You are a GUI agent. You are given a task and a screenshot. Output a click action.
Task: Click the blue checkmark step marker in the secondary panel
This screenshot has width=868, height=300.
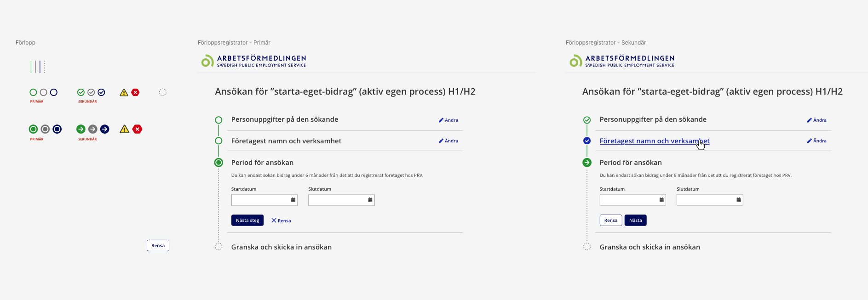pos(587,141)
